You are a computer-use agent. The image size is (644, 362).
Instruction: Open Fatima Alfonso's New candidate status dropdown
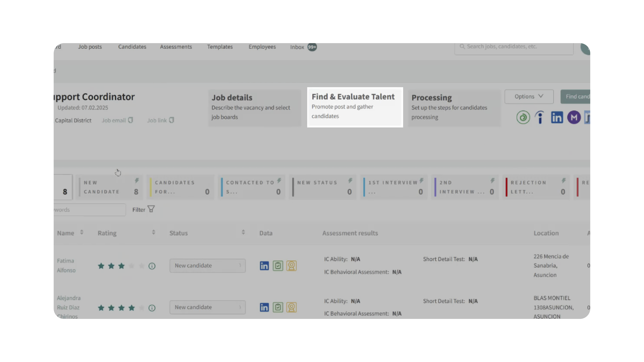click(207, 266)
